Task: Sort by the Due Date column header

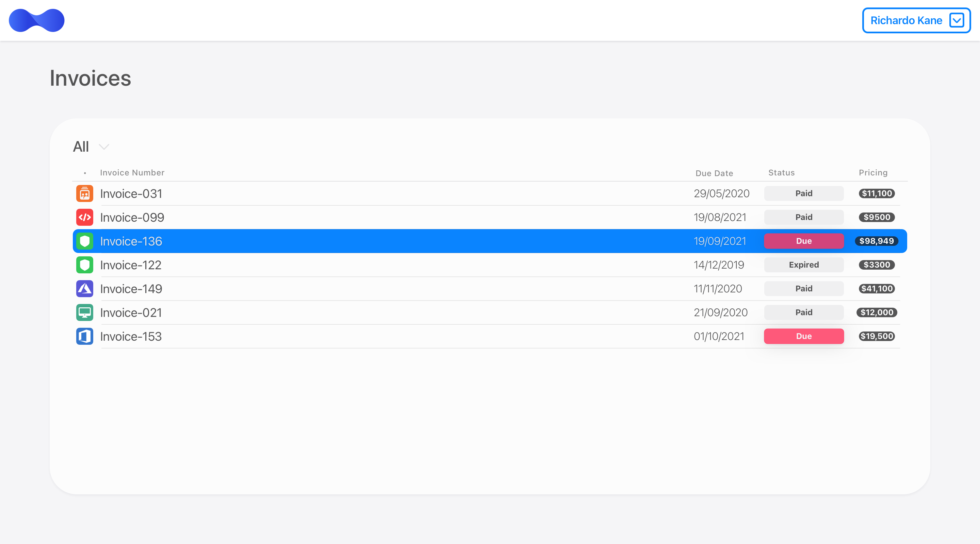Action: click(714, 173)
